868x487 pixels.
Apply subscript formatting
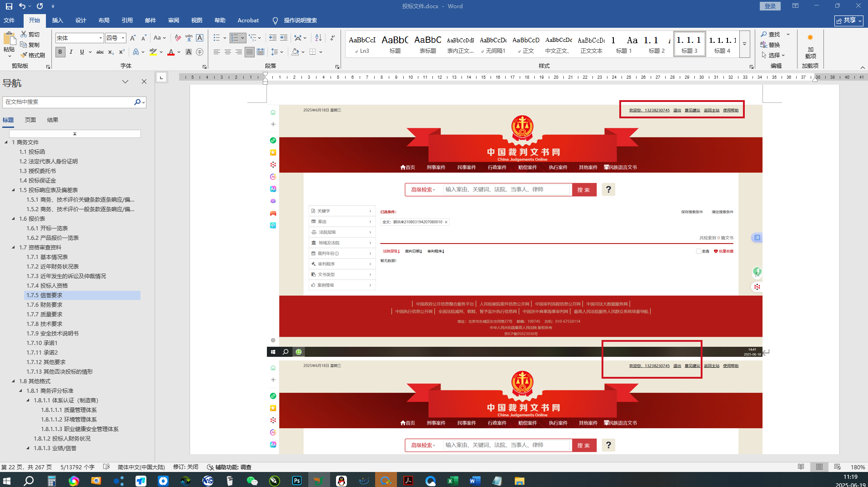point(111,52)
